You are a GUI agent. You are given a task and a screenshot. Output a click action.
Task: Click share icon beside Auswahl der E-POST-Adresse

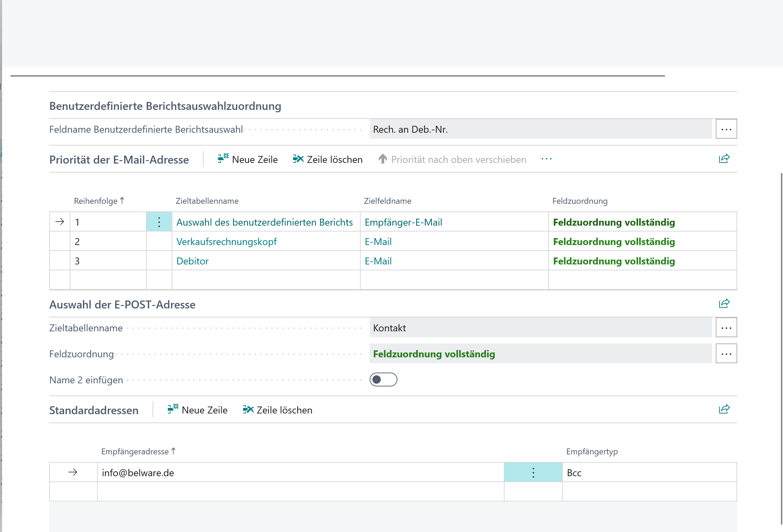[x=724, y=304]
